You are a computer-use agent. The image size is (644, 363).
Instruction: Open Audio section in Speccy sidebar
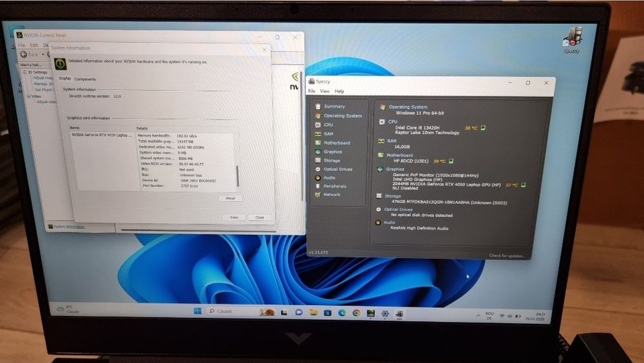coord(329,177)
